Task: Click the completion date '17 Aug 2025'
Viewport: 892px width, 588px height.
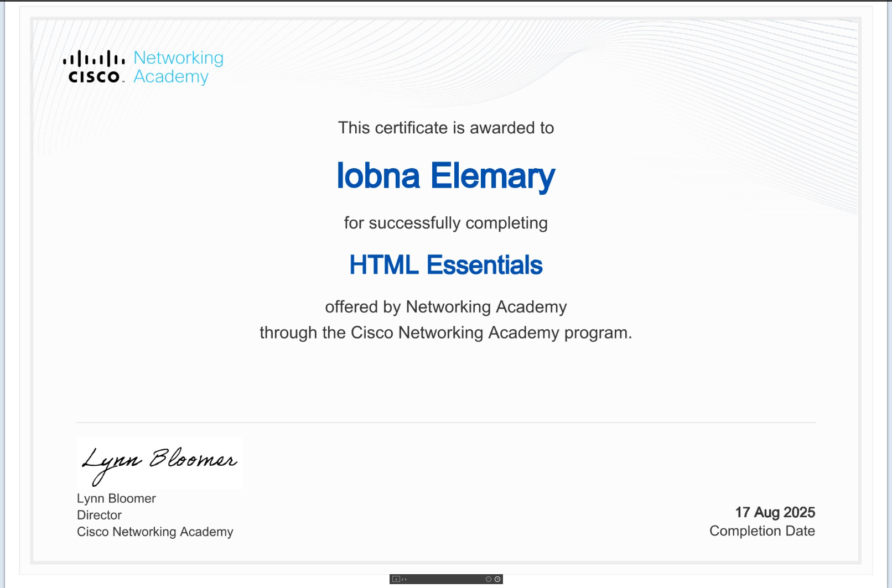Action: click(x=774, y=513)
